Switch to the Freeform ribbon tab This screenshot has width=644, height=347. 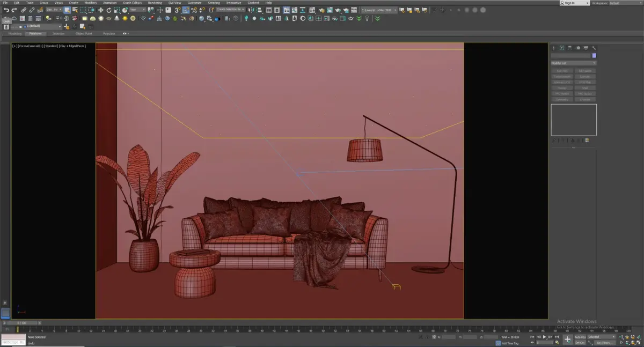coord(35,33)
